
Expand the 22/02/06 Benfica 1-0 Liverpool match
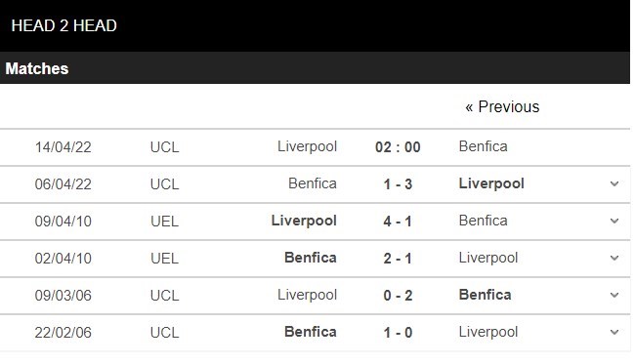click(x=614, y=333)
